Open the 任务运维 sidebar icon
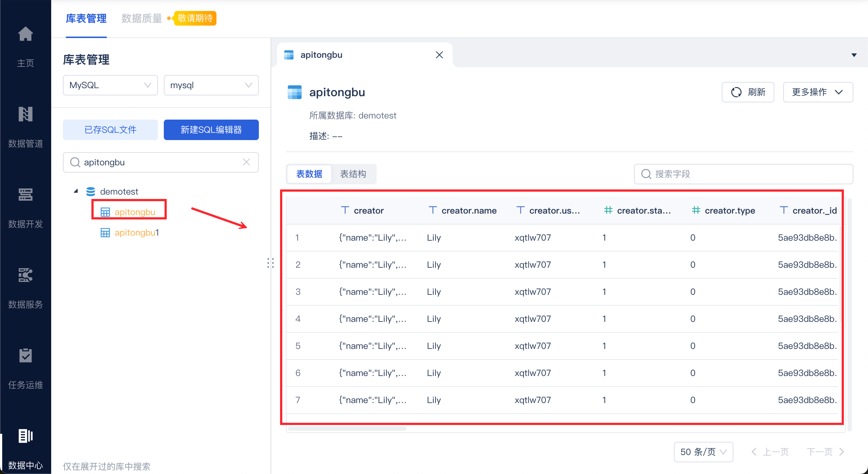 25,356
